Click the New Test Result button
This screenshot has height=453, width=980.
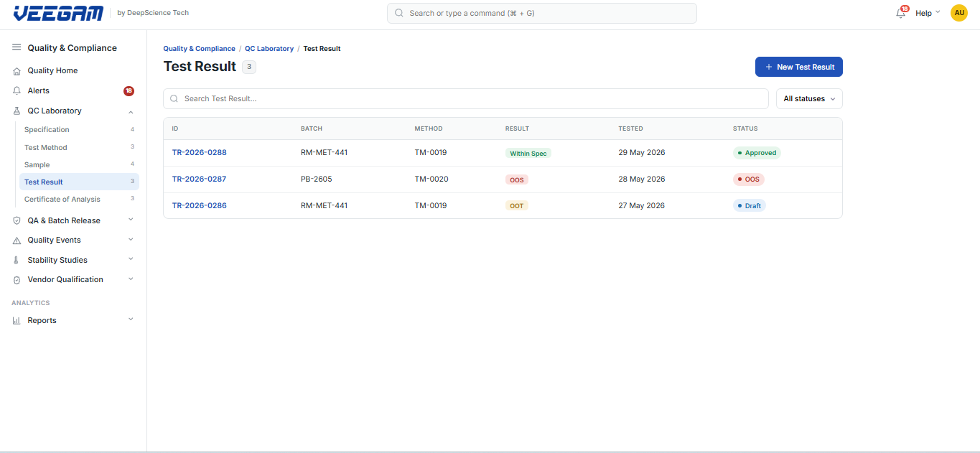(799, 67)
